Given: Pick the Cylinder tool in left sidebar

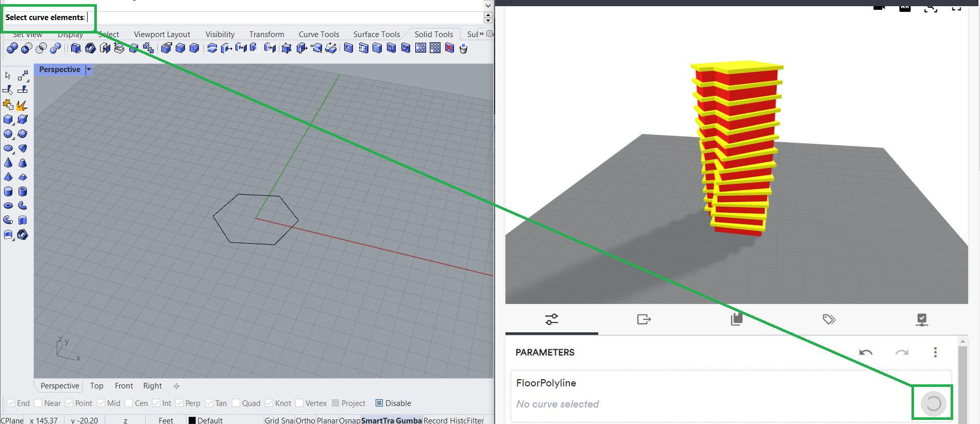Looking at the screenshot, I should click(x=8, y=192).
